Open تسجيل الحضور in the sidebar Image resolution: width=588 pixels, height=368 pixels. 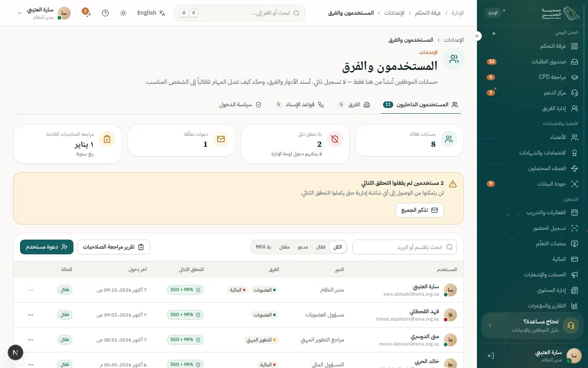click(532, 228)
